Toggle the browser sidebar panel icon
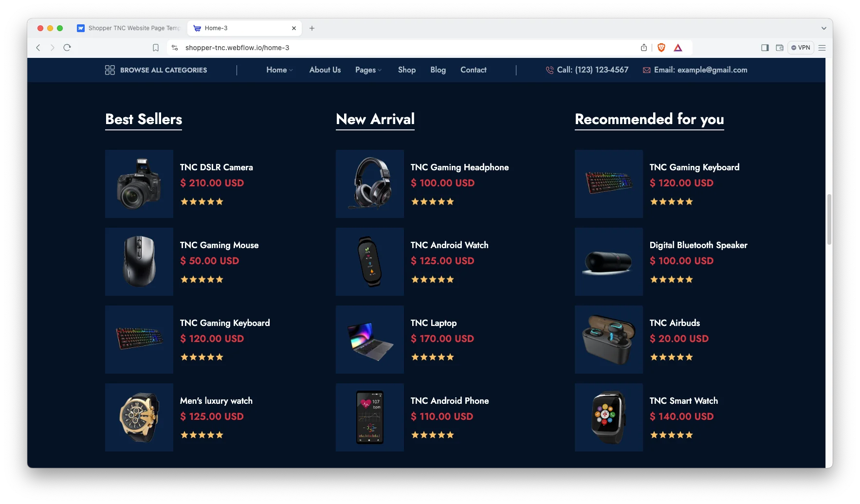The image size is (860, 504). click(765, 48)
